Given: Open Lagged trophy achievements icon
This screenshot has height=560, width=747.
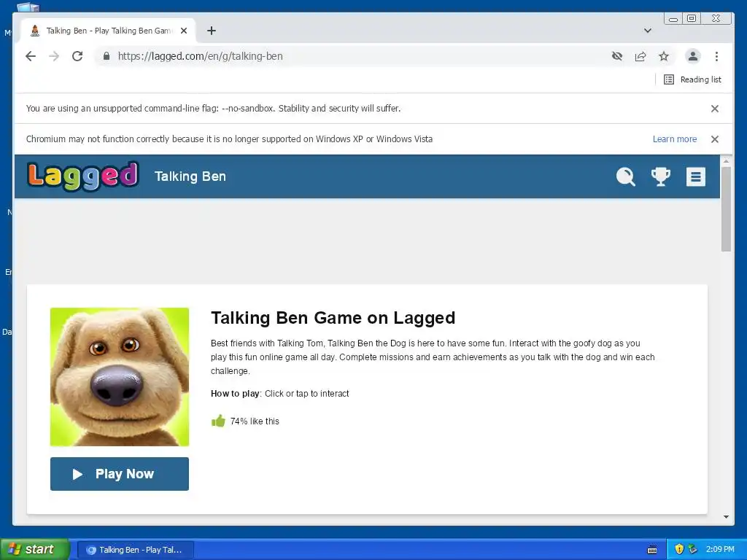Looking at the screenshot, I should 661,176.
